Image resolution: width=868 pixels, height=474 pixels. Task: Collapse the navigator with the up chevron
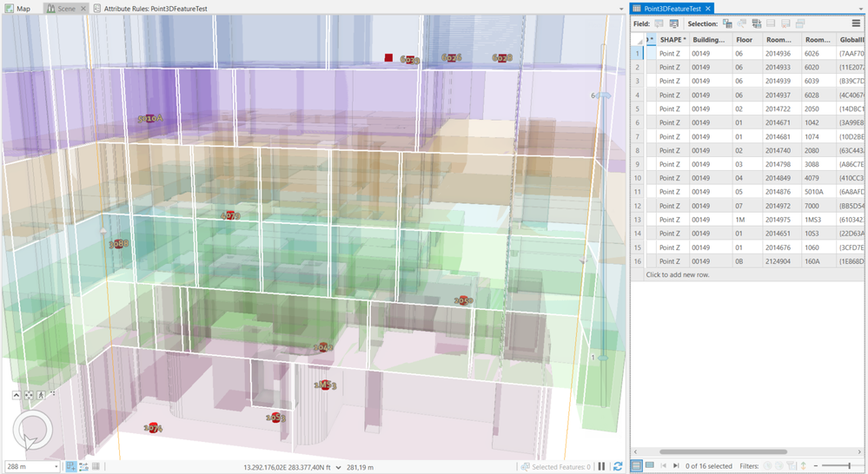[x=16, y=395]
